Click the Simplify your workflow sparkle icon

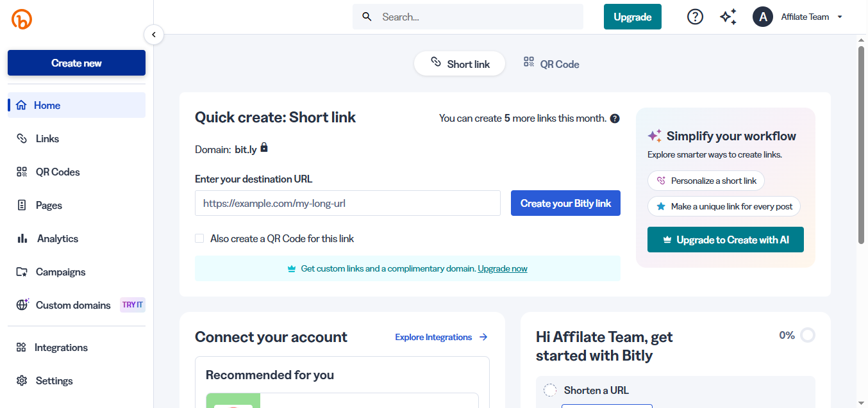pos(655,136)
